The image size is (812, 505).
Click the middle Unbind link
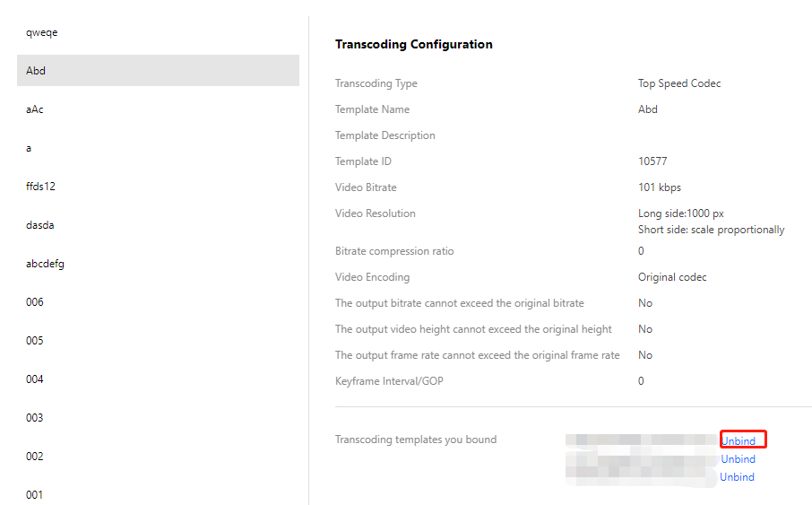tap(739, 459)
